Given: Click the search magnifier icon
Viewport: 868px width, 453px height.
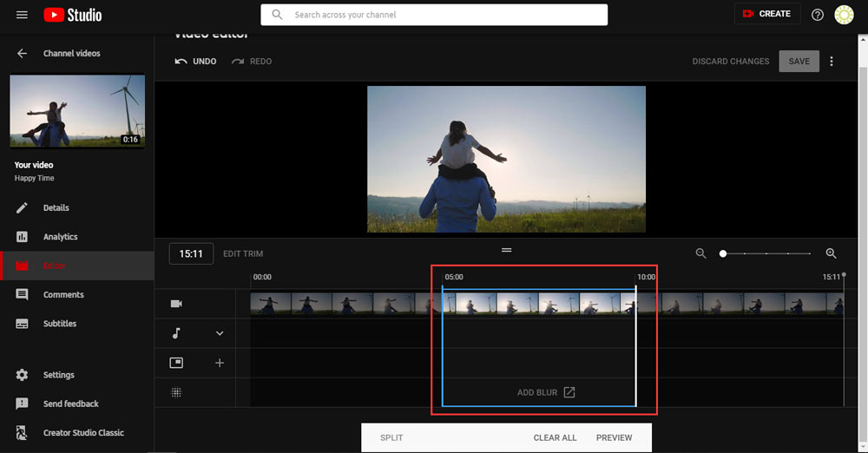Looking at the screenshot, I should (278, 15).
